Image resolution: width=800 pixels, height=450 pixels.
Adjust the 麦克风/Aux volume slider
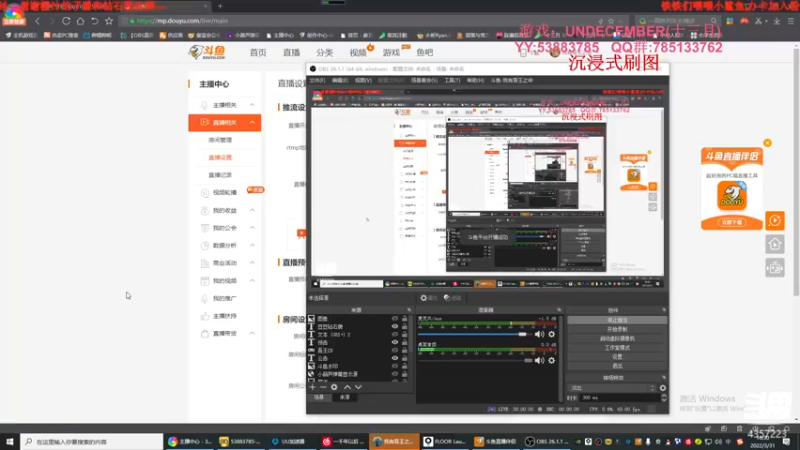pyautogui.click(x=474, y=335)
